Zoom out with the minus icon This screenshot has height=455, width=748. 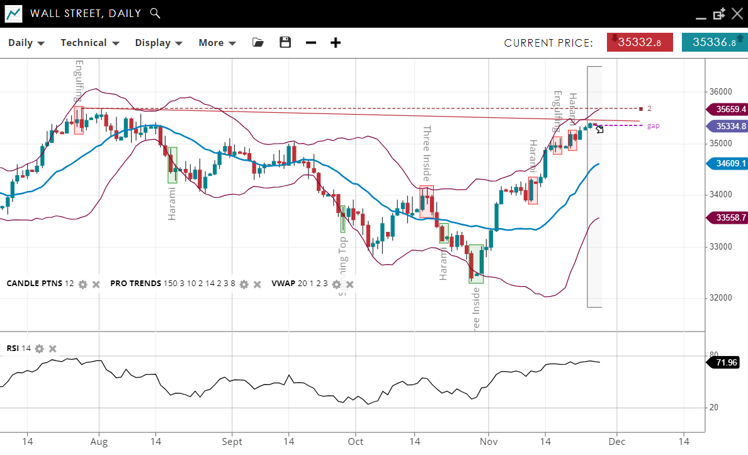click(x=311, y=43)
